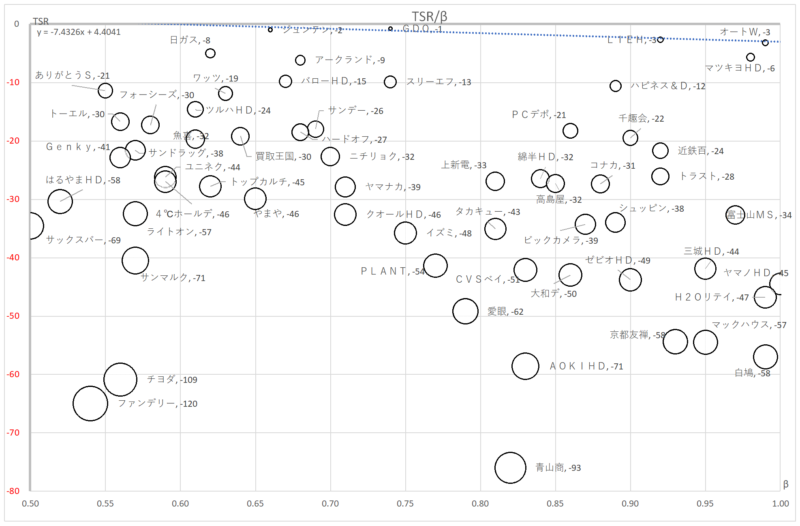
Task: Click the コナカ, -31 label
Action: click(x=613, y=166)
